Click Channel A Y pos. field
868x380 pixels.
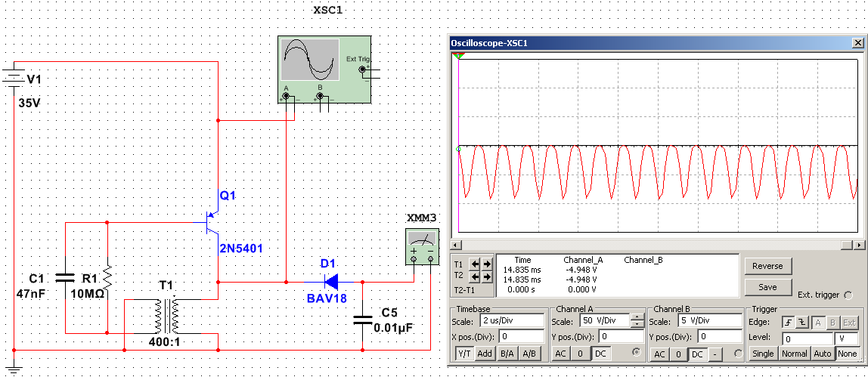[x=621, y=335]
